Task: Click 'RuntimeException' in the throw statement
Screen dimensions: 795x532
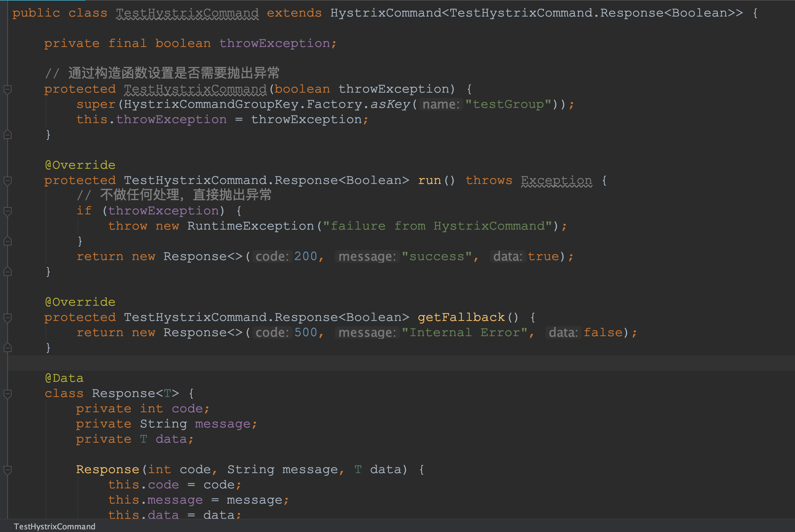Action: [251, 226]
